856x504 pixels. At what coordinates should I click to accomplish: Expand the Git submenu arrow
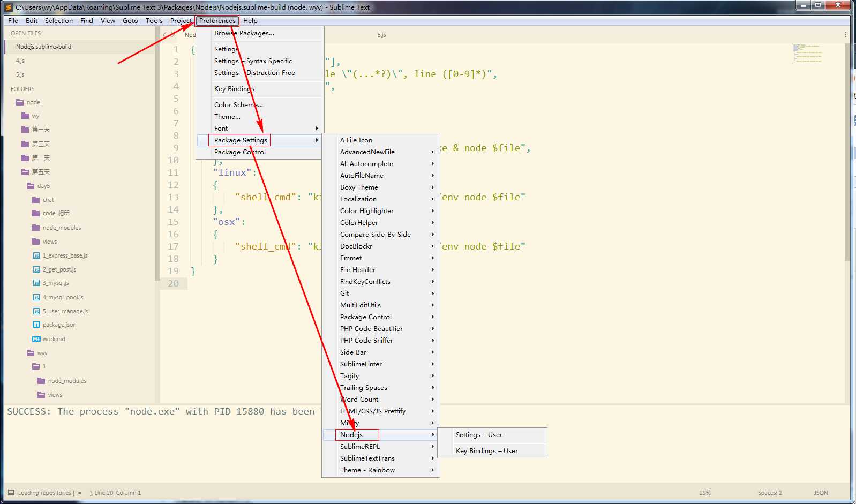(x=433, y=294)
